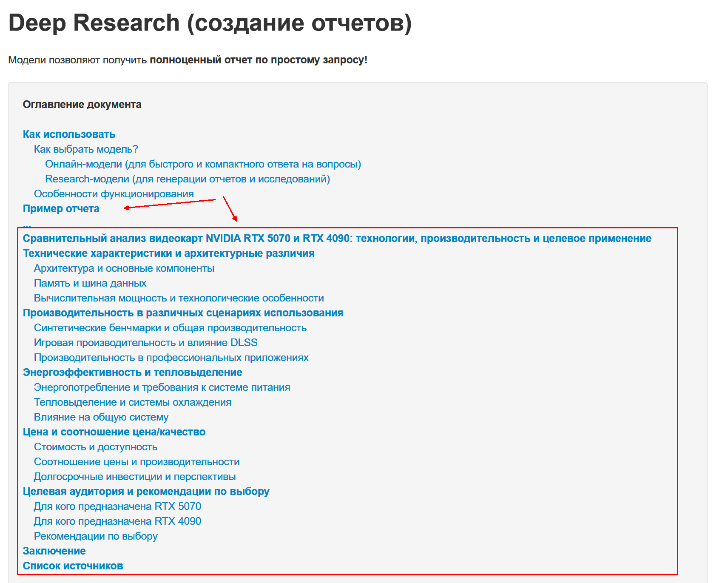Jump to 'Целевая аудитория и рекомендации по выбору'
This screenshot has height=583, width=728.
pos(146,492)
